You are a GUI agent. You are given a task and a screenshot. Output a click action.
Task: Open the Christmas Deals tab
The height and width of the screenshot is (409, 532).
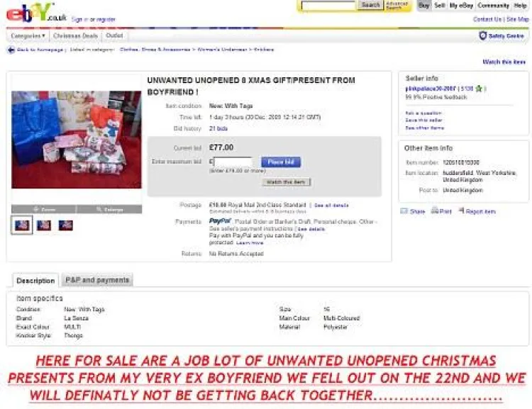75,36
